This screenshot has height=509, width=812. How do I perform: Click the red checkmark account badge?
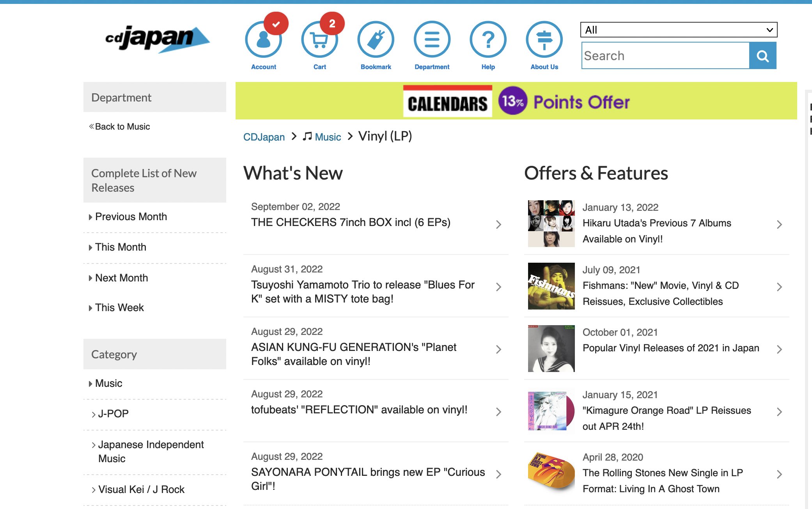click(276, 24)
